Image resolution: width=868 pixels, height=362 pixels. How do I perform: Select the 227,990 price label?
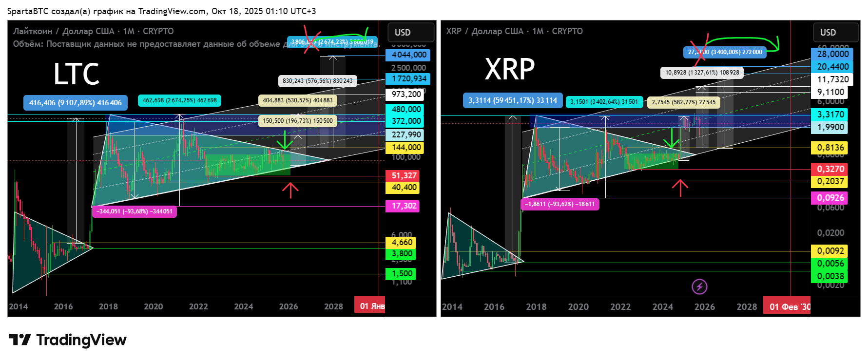[405, 134]
